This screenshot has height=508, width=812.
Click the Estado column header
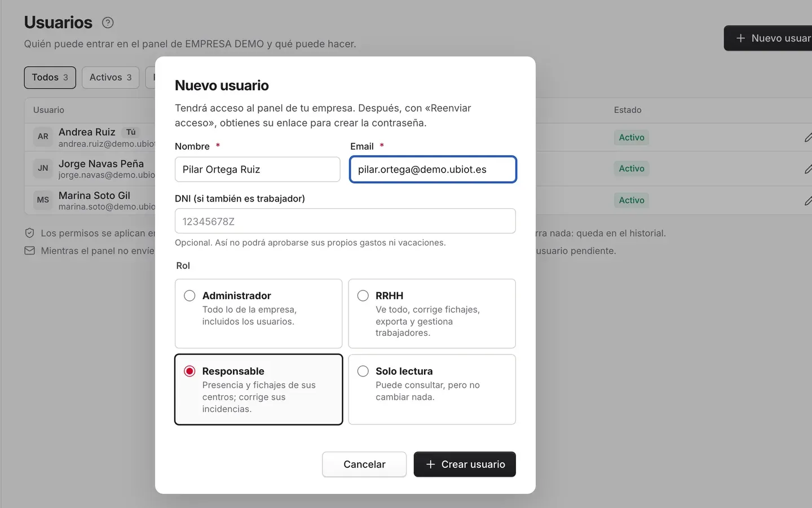pos(628,110)
